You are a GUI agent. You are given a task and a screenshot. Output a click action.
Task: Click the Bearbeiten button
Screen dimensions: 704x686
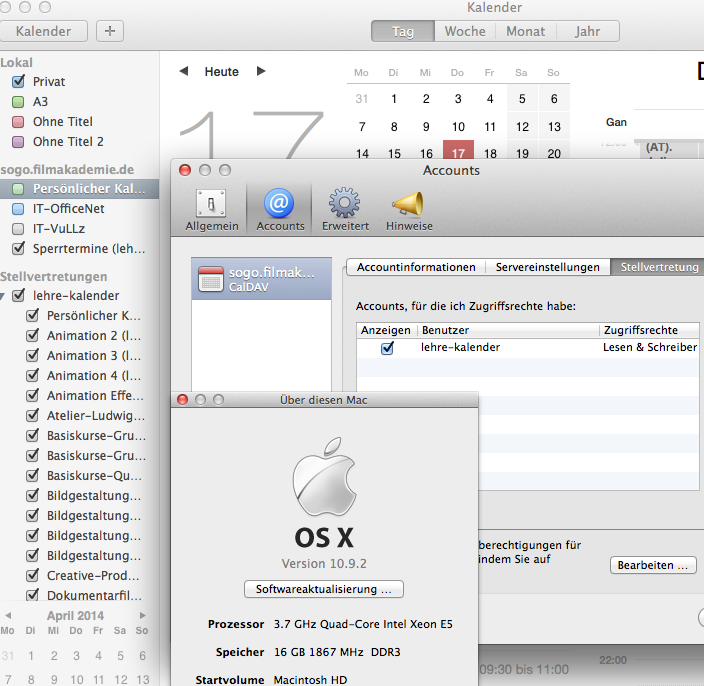pyautogui.click(x=652, y=565)
